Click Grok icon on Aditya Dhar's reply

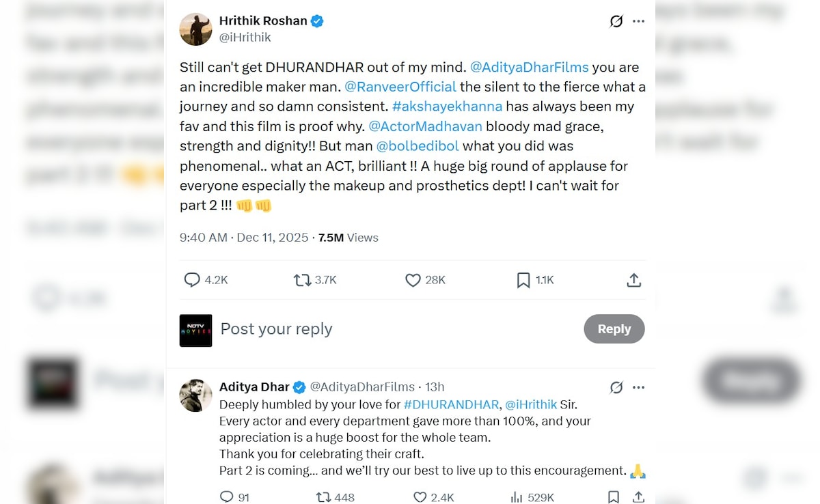click(616, 387)
